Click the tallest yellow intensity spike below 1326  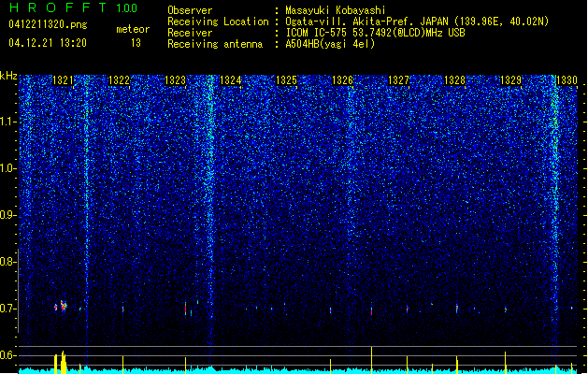[x=372, y=360]
